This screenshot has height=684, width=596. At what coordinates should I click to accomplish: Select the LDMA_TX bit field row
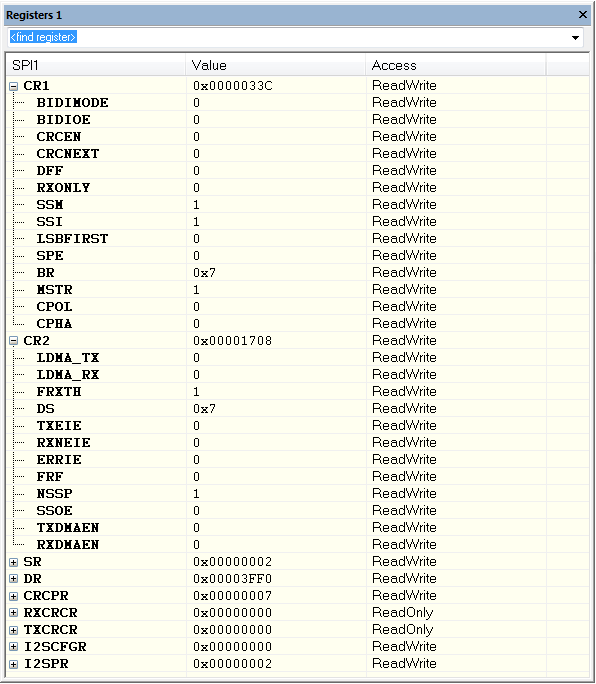coord(298,358)
